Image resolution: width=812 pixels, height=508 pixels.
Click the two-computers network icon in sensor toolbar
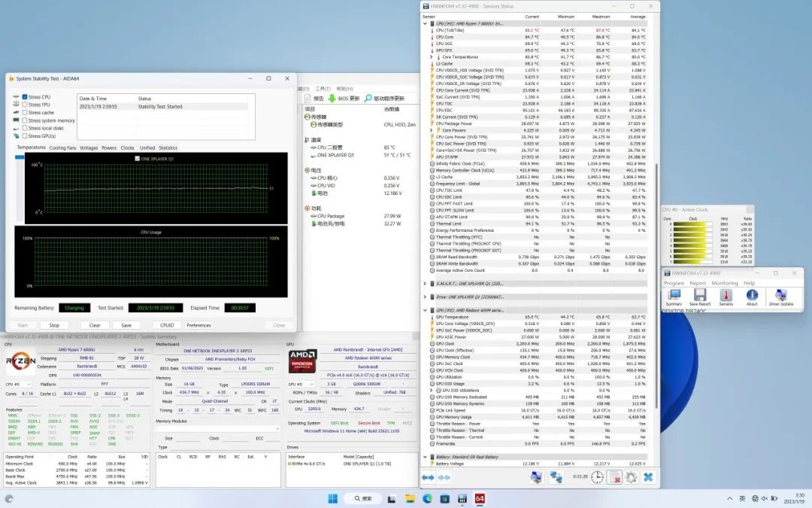(x=556, y=477)
